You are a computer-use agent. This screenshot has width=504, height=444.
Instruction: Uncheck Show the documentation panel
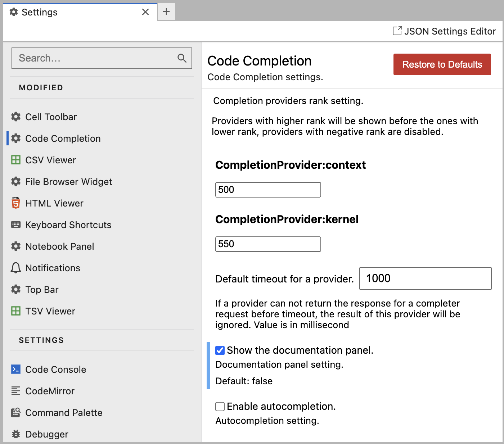pyautogui.click(x=220, y=350)
